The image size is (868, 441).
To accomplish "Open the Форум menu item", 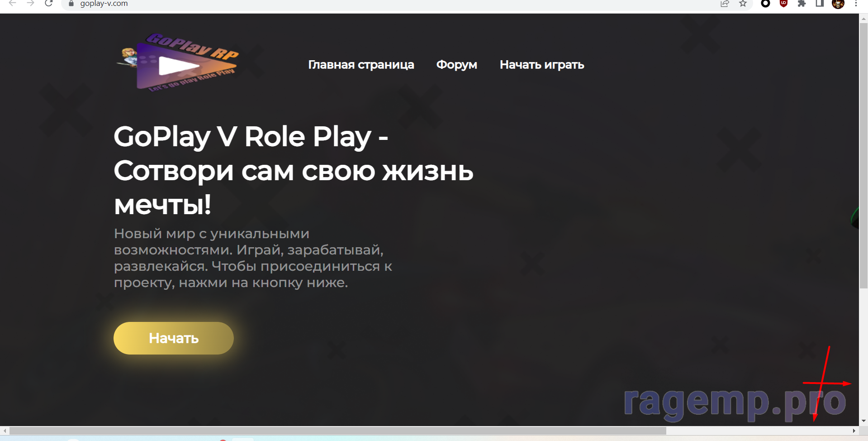I will click(456, 65).
